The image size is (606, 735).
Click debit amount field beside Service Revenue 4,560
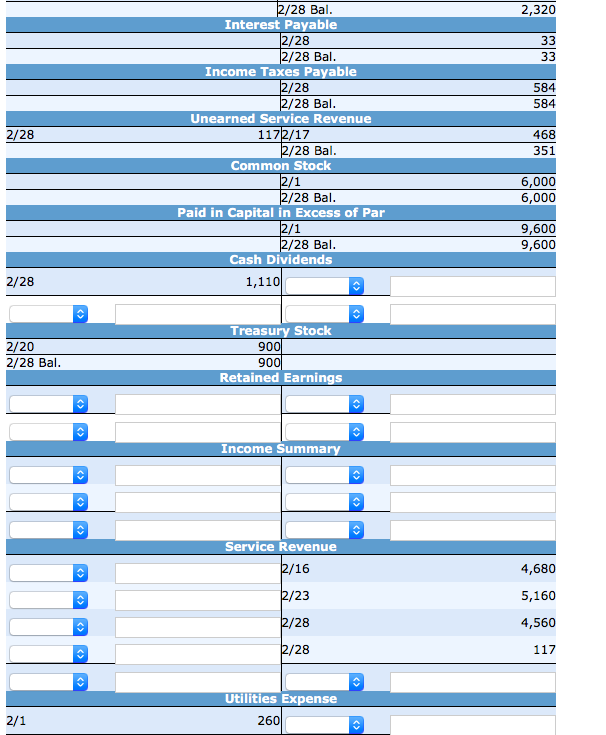198,628
